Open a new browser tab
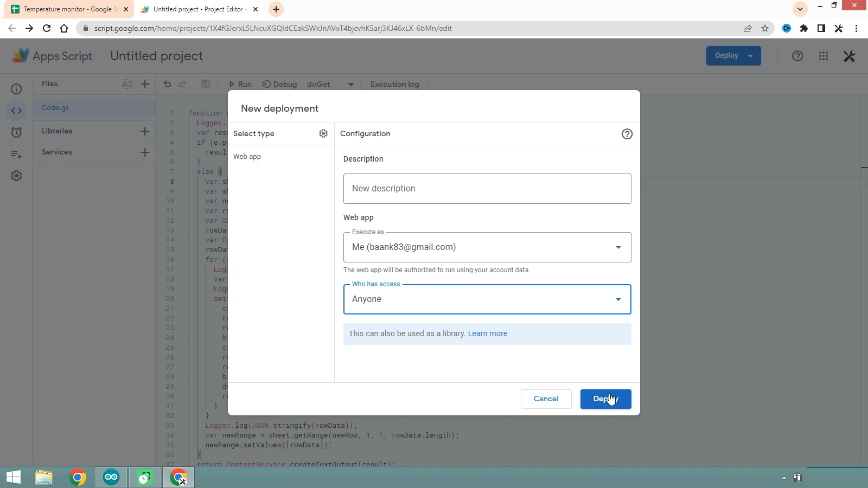The width and height of the screenshot is (868, 488). click(276, 9)
